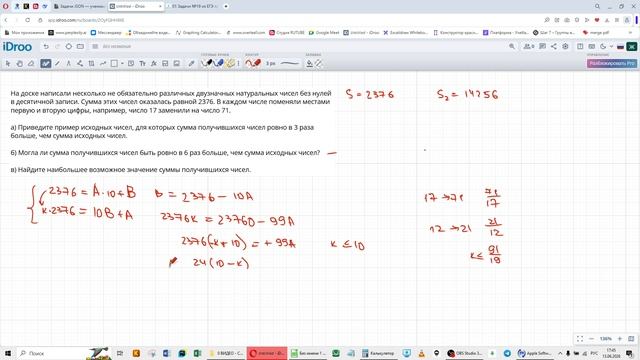Switch to the Задачи JSON browser tab
Image resolution: width=640 pixels, height=360 pixels.
click(x=79, y=7)
